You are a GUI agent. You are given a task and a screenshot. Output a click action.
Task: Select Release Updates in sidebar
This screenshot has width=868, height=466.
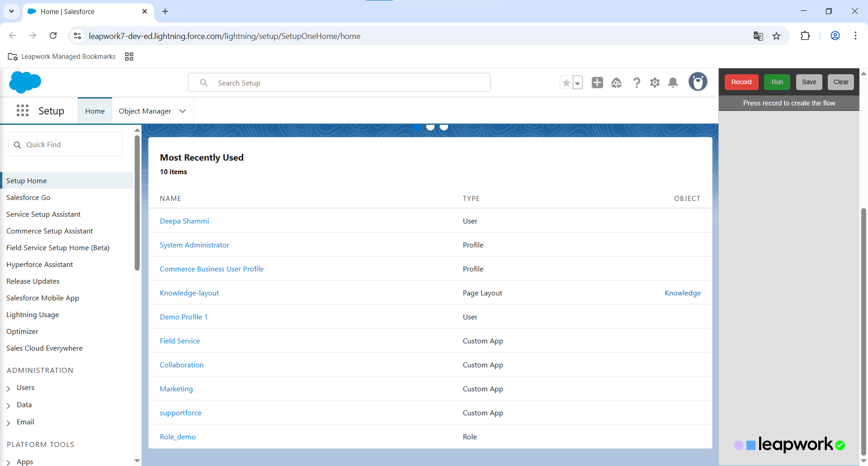tap(33, 281)
